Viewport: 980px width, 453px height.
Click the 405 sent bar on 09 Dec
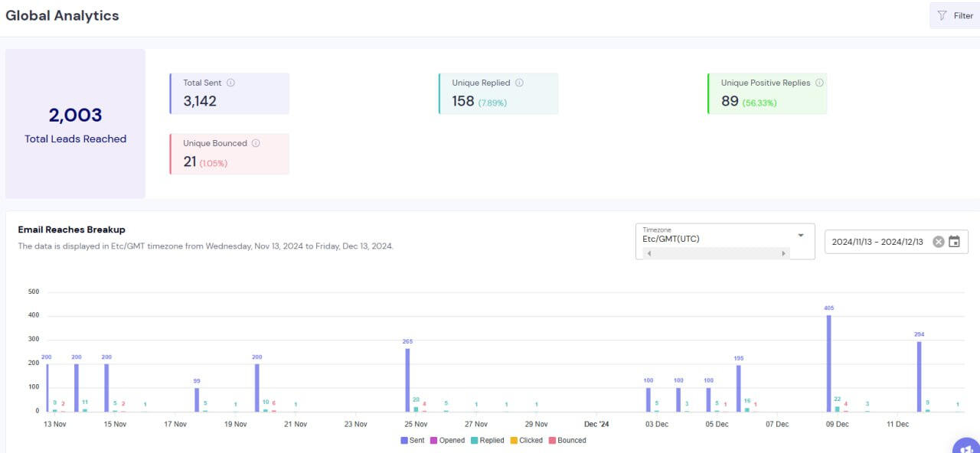tap(828, 363)
